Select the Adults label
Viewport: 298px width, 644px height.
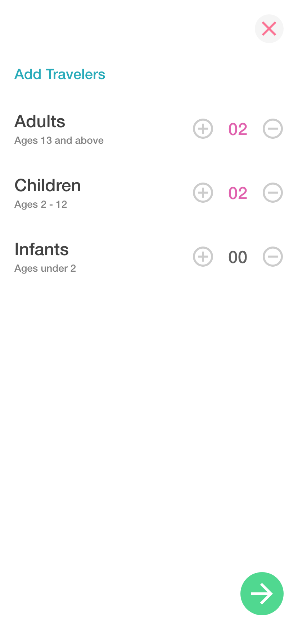coord(40,121)
